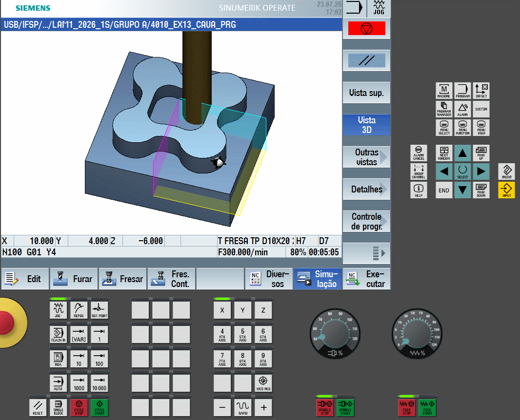The height and width of the screenshot is (420, 520).
Task: Click the PAGE UP key
Action: pyautogui.click(x=481, y=153)
